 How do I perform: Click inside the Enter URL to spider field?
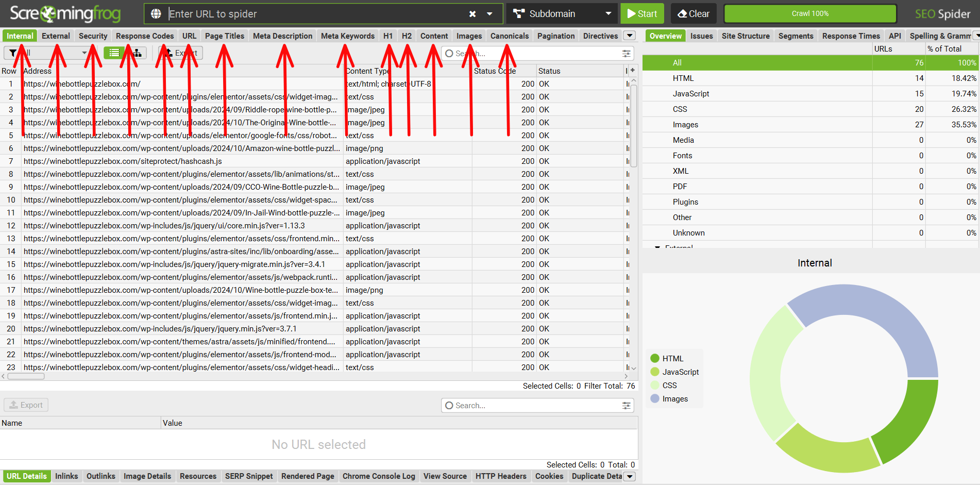309,13
